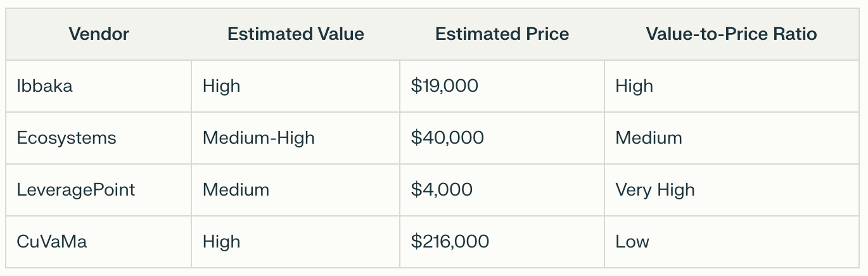Select the CuVaMa vendor cell
868x276 pixels.
(x=99, y=242)
